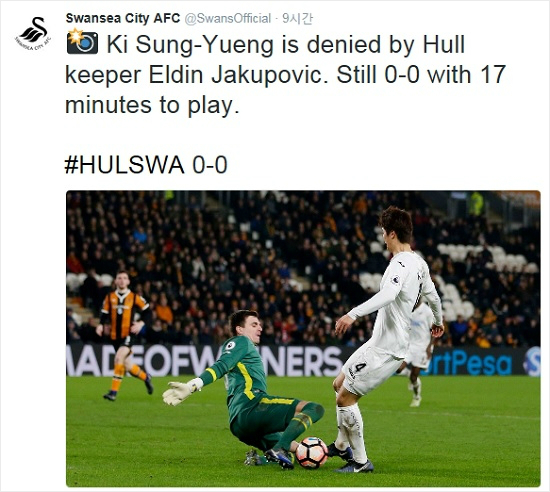Open the Swansea City swan logo avatar
This screenshot has height=492, width=550.
tap(33, 34)
